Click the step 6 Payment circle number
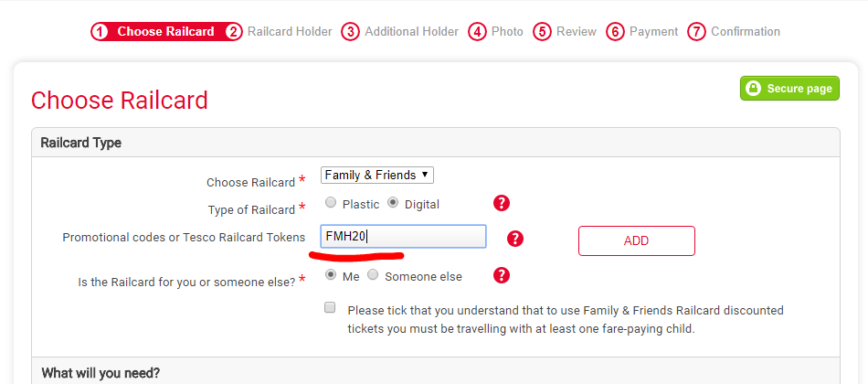This screenshot has height=384, width=868. 615,32
